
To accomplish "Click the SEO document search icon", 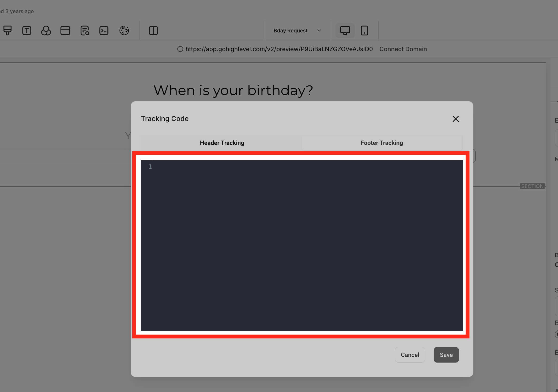I will pos(85,30).
